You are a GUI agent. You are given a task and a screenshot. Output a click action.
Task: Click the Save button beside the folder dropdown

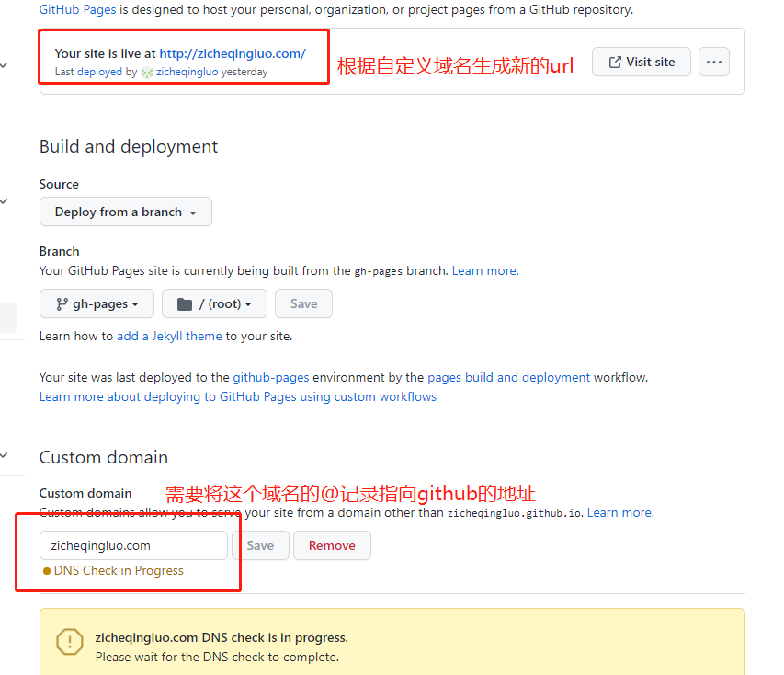pos(303,303)
